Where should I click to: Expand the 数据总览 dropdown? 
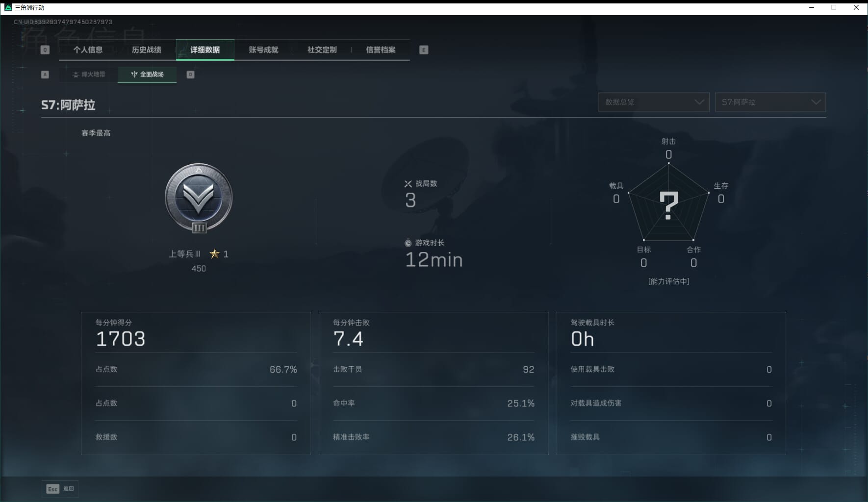pos(654,102)
